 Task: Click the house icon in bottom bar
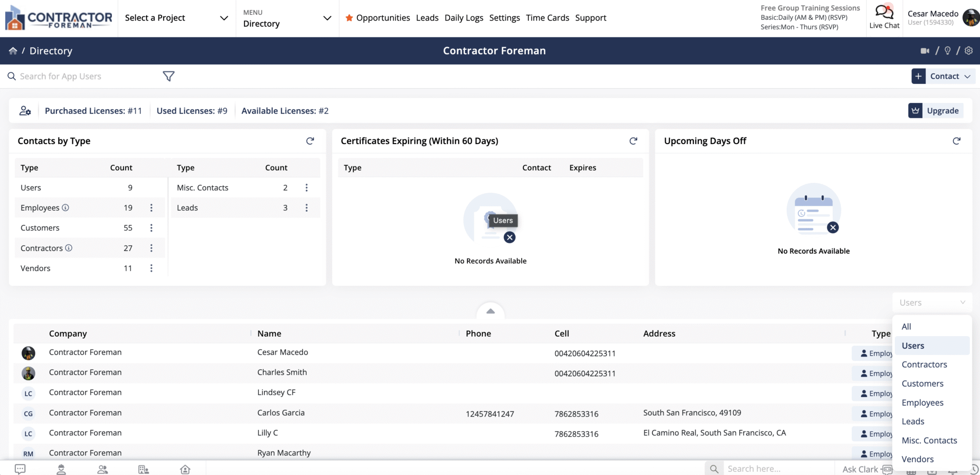click(185, 469)
